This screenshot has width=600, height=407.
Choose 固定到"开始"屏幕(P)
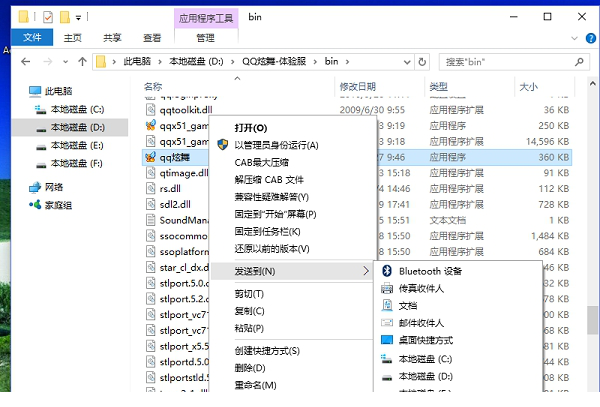293,214
